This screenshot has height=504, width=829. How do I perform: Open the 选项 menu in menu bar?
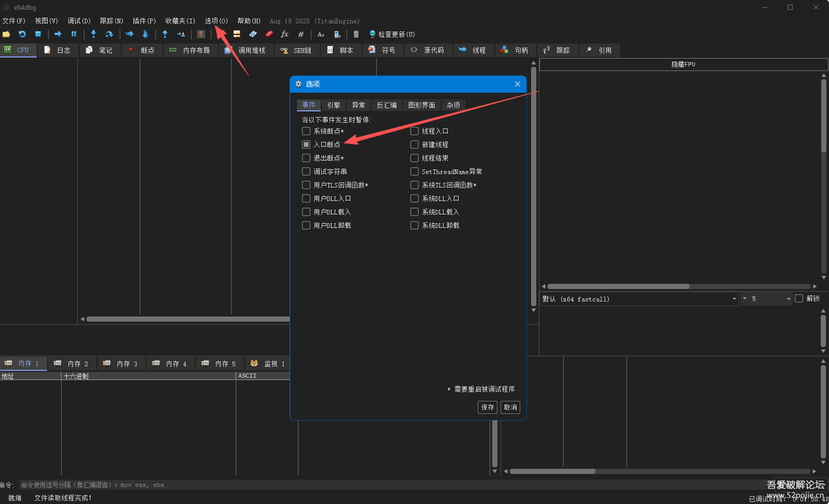click(216, 21)
